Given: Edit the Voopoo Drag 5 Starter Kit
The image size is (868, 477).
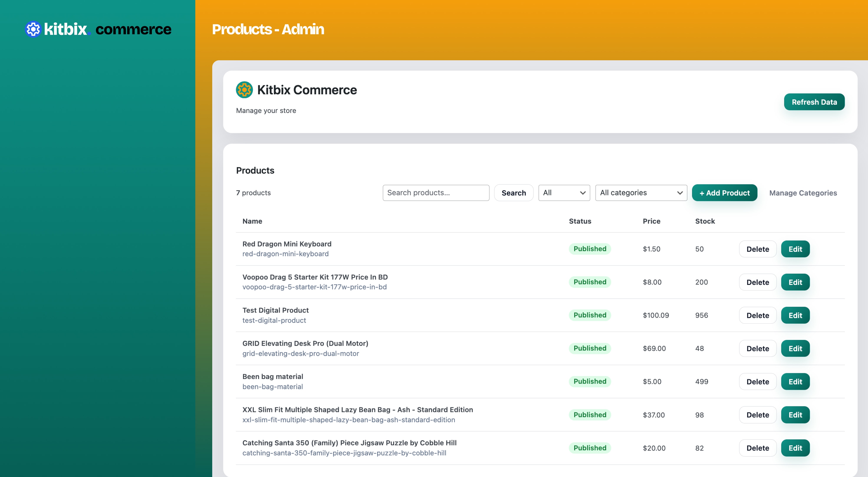Looking at the screenshot, I should (795, 282).
